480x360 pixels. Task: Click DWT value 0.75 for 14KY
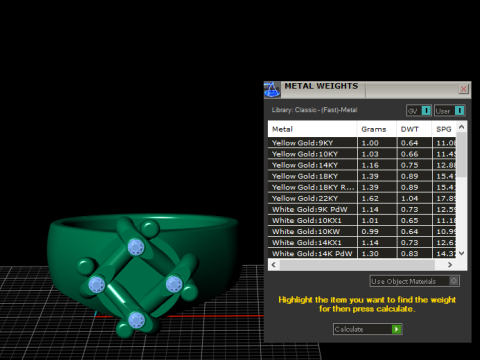[x=409, y=165]
